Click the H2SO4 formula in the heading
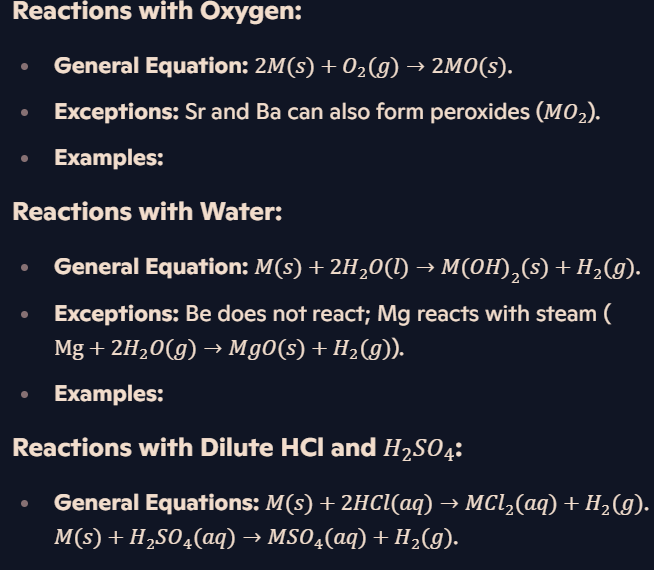 419,449
